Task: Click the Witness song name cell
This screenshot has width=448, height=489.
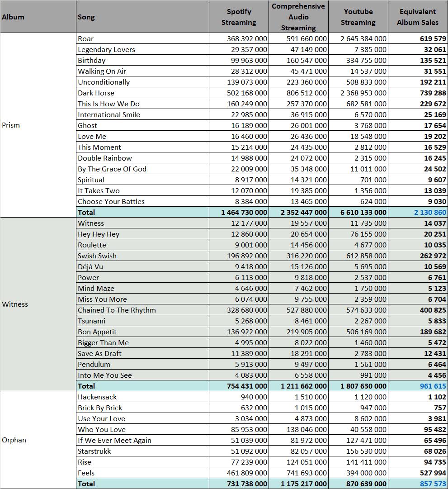Action: [x=142, y=223]
